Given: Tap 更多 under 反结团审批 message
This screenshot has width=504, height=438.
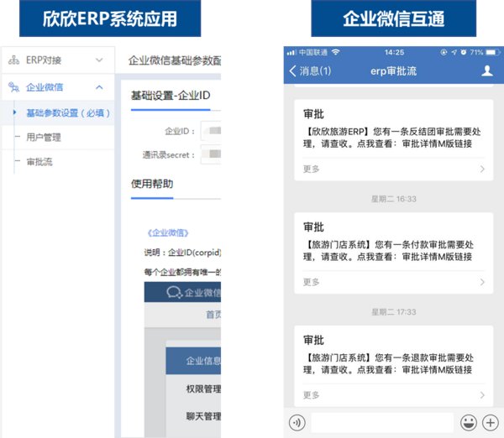Looking at the screenshot, I should [311, 169].
